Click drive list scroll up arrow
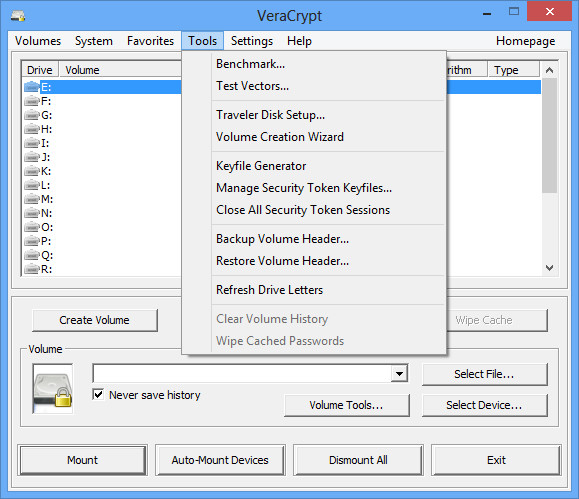 [549, 70]
